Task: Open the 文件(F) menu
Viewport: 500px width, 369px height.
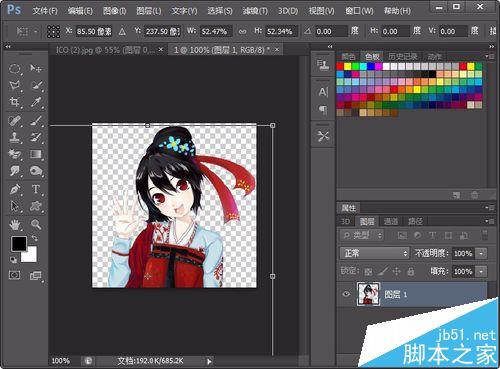Action: tap(45, 11)
